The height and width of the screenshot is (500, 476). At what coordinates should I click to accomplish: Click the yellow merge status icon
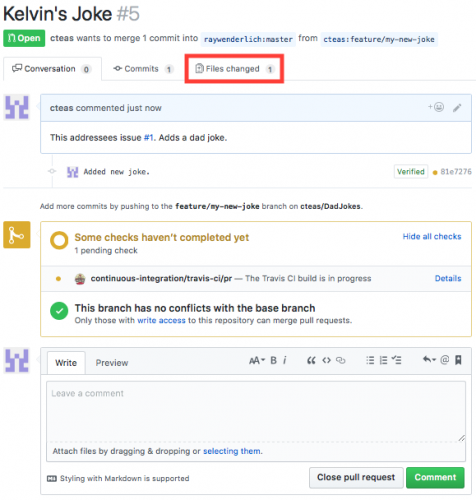pyautogui.click(x=17, y=235)
